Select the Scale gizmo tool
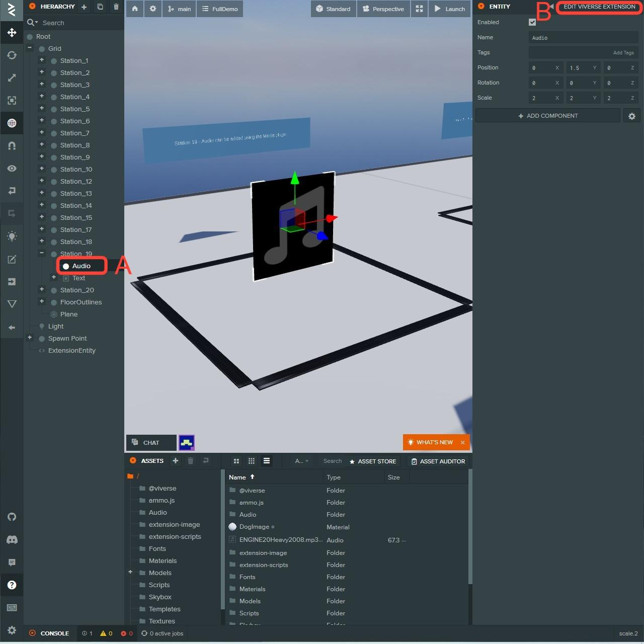 tap(12, 78)
